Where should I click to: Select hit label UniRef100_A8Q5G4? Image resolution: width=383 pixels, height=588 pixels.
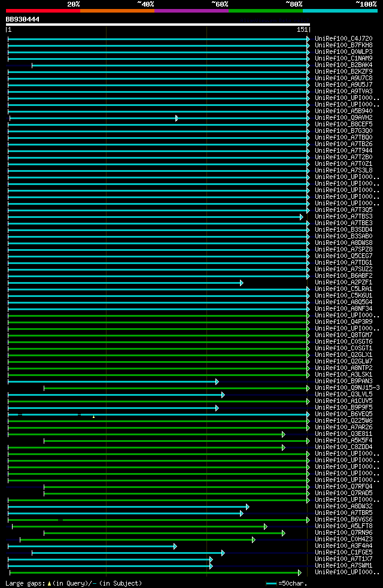tap(344, 302)
